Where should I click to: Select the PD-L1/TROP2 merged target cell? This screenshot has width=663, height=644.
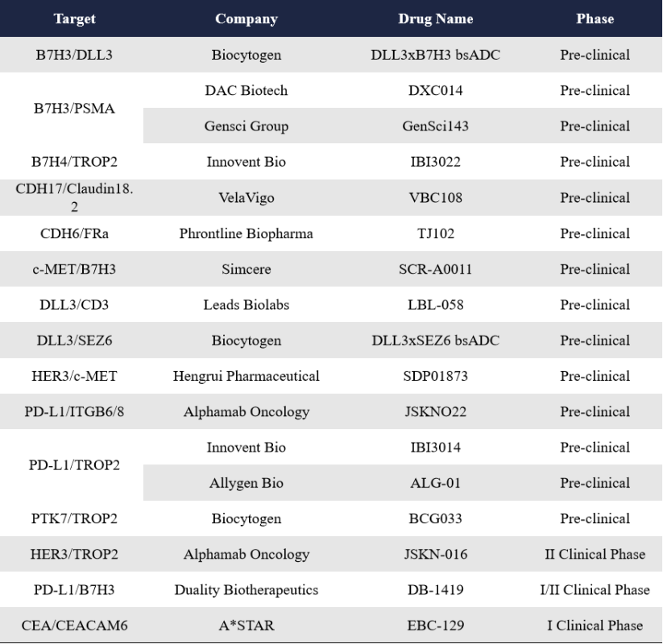coord(74,464)
